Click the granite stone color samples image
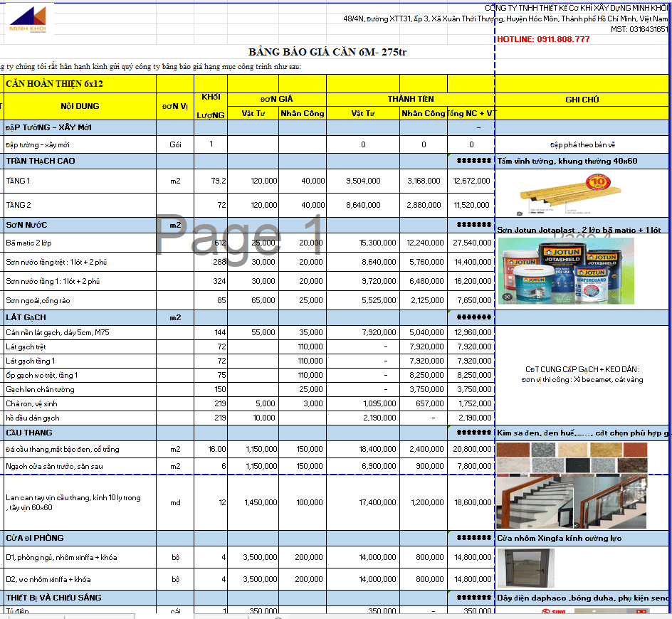 (572, 458)
